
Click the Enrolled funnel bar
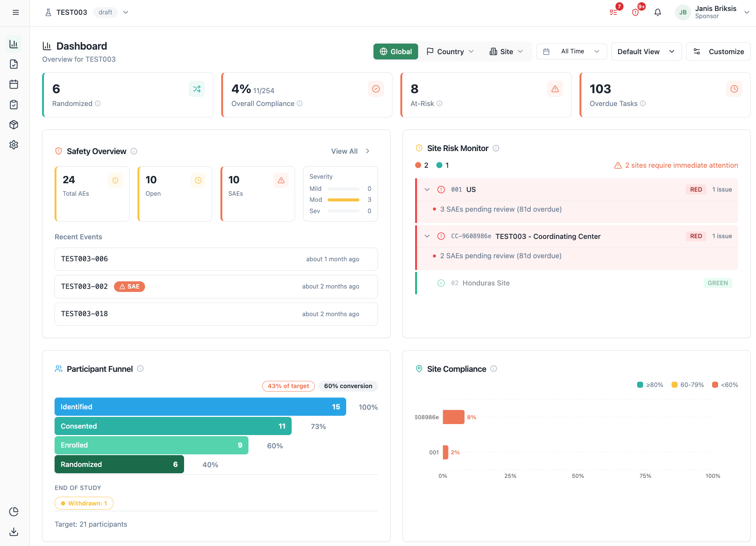pyautogui.click(x=152, y=445)
